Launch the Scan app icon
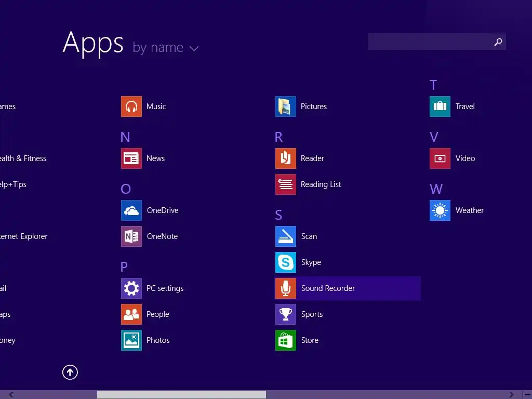The height and width of the screenshot is (399, 532). click(x=286, y=236)
